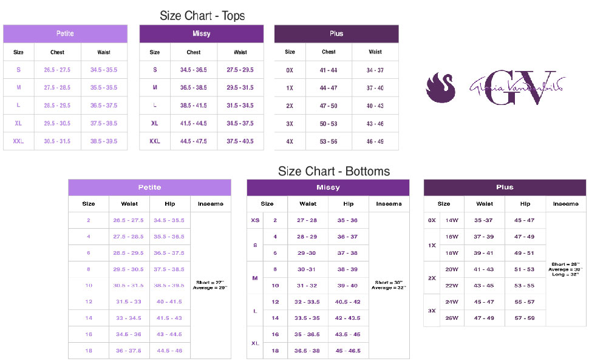589x364 pixels.
Task: Click chest value 41.5 - 44.5 in Missy tops
Action: pyautogui.click(x=193, y=123)
